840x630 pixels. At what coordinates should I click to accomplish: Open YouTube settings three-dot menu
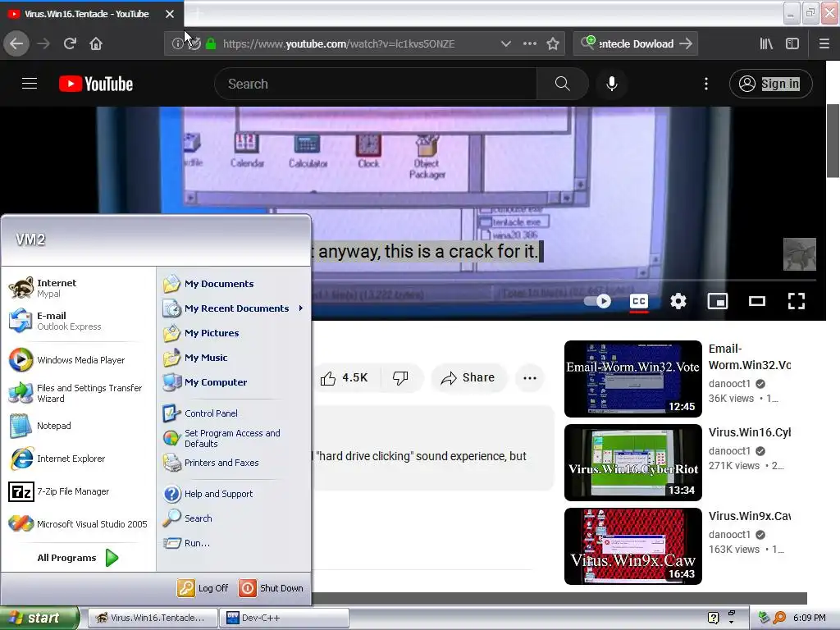(x=706, y=84)
